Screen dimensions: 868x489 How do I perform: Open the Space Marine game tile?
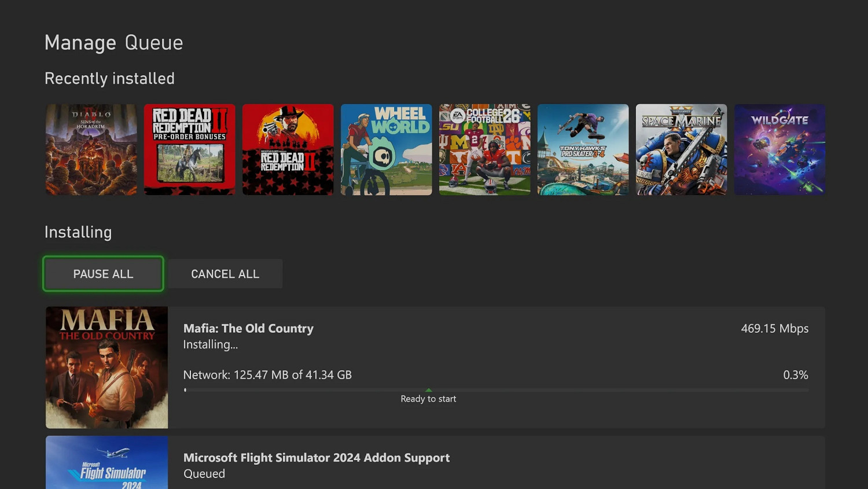pos(682,149)
